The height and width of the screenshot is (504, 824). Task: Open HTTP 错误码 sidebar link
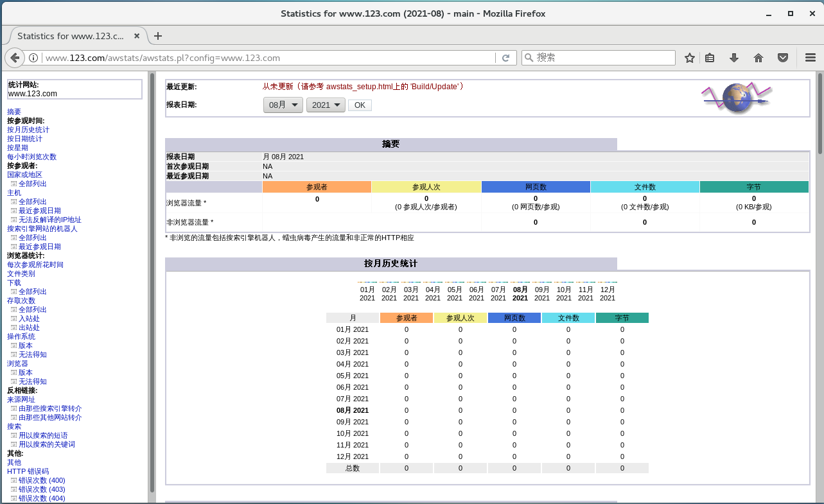(x=28, y=471)
